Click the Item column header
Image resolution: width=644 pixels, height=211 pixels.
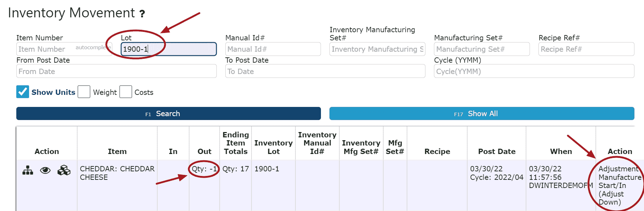pos(117,152)
